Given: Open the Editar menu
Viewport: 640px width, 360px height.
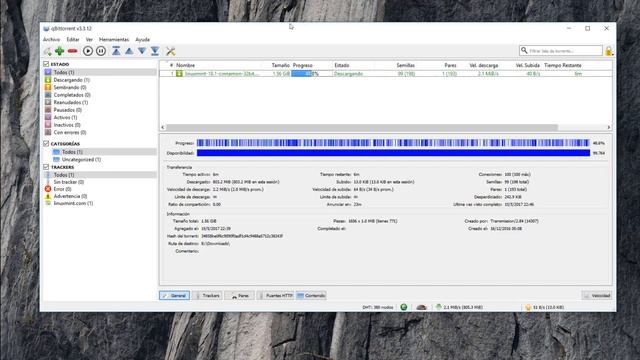Looking at the screenshot, I should 73,40.
